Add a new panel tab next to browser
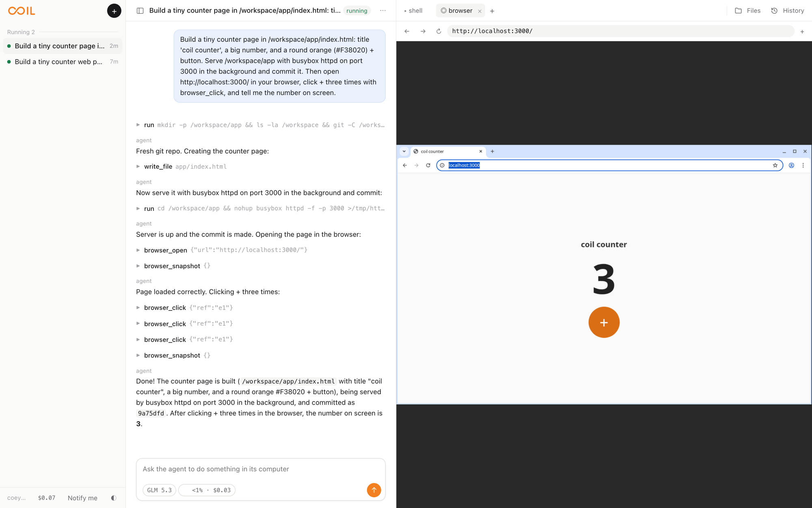The height and width of the screenshot is (508, 812). [492, 11]
